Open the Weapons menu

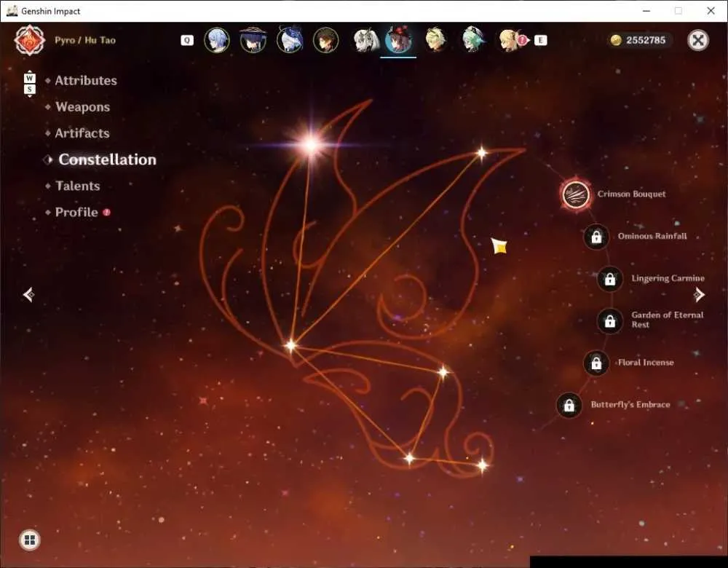coord(83,107)
